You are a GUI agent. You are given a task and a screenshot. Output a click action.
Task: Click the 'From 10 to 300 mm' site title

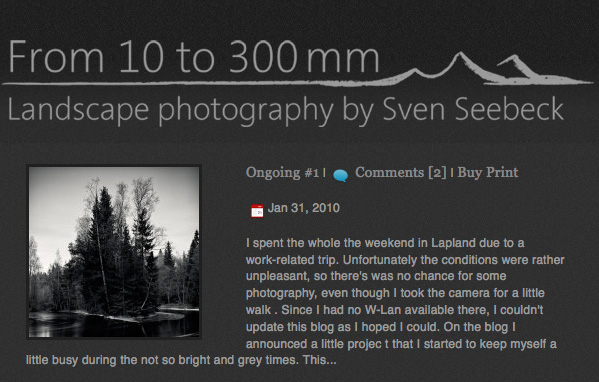pyautogui.click(x=193, y=57)
